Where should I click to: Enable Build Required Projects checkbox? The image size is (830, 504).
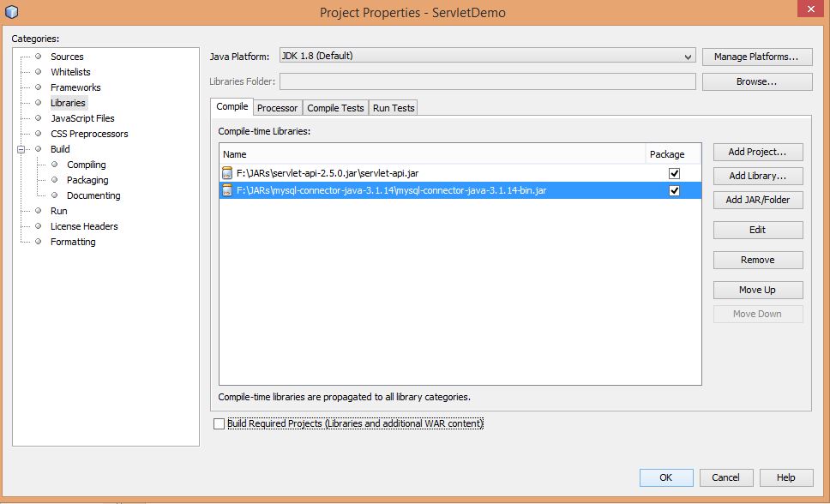219,423
